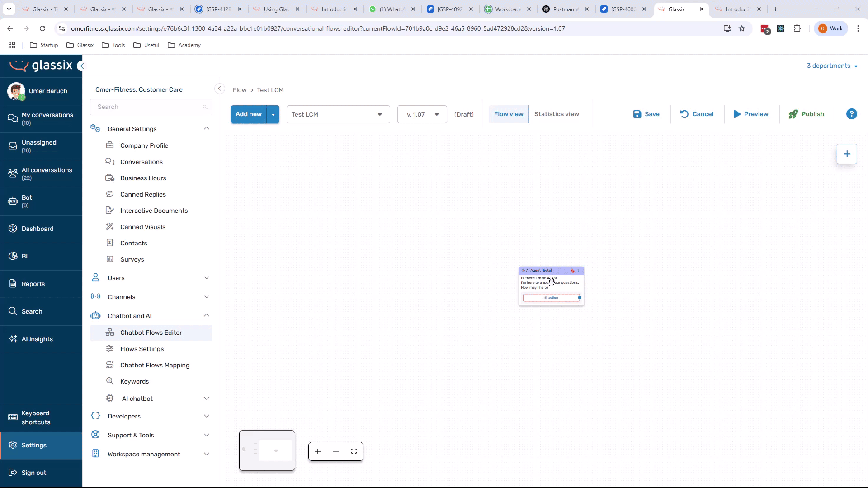The height and width of the screenshot is (488, 868).
Task: Collapse the Chatbot and AI section
Action: [207, 316]
